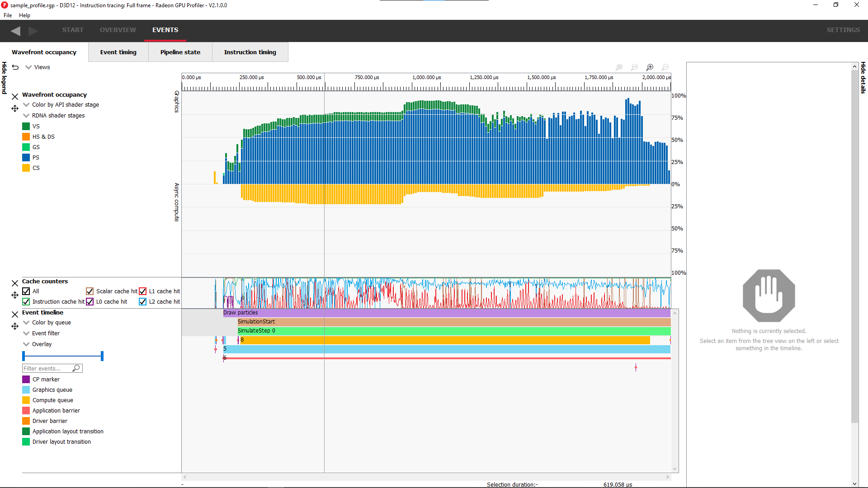Screen dimensions: 868x488
Task: Open the Event filter dropdown
Action: 26,333
